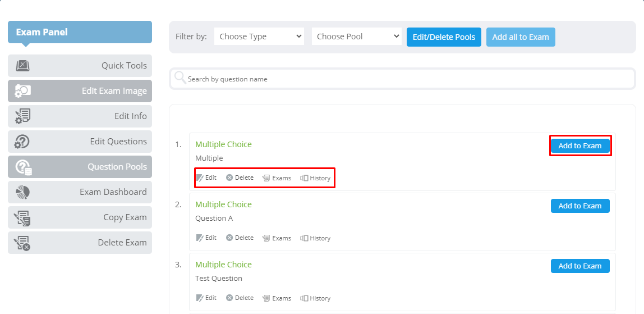The height and width of the screenshot is (314, 644).
Task: Select the Exam Panel header tab
Action: (80, 32)
